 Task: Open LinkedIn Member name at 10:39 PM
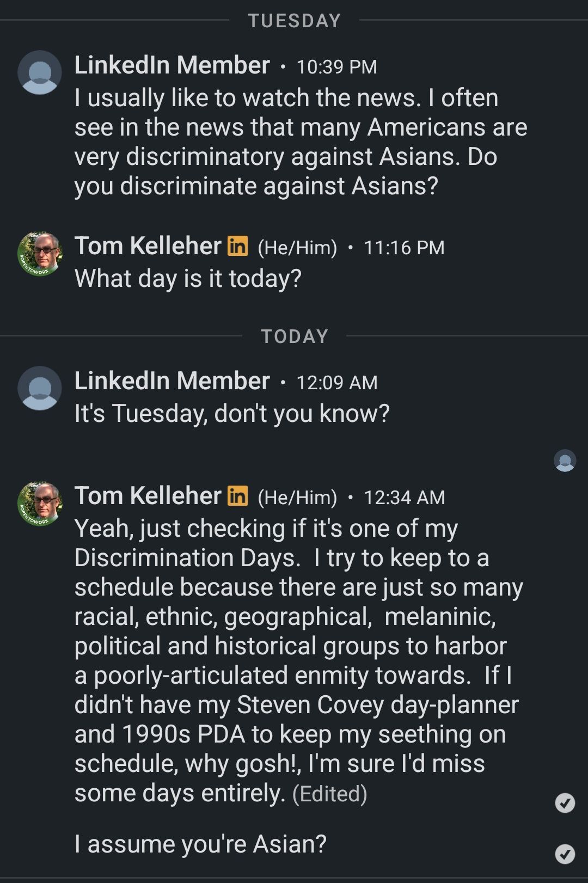172,65
